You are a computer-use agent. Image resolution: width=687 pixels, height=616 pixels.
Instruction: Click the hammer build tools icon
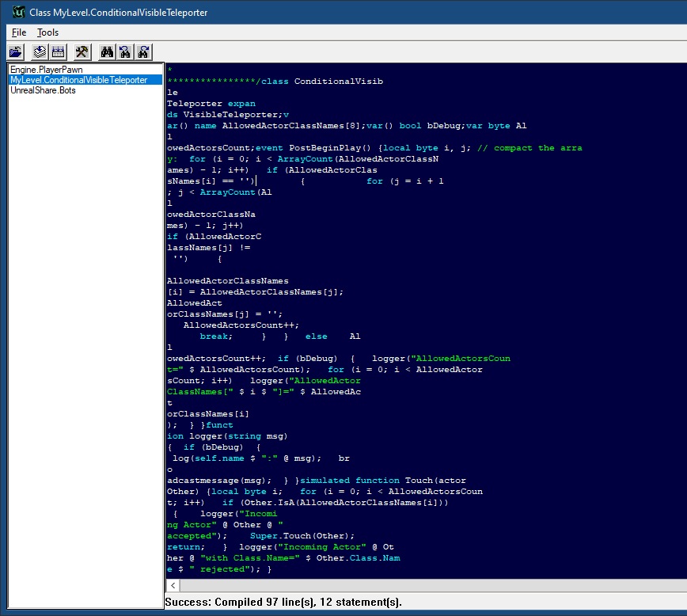click(x=81, y=51)
